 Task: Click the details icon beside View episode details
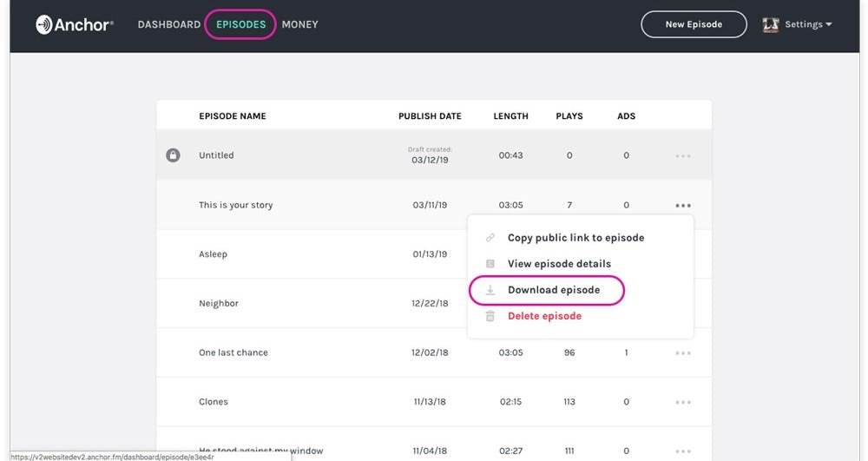point(490,264)
